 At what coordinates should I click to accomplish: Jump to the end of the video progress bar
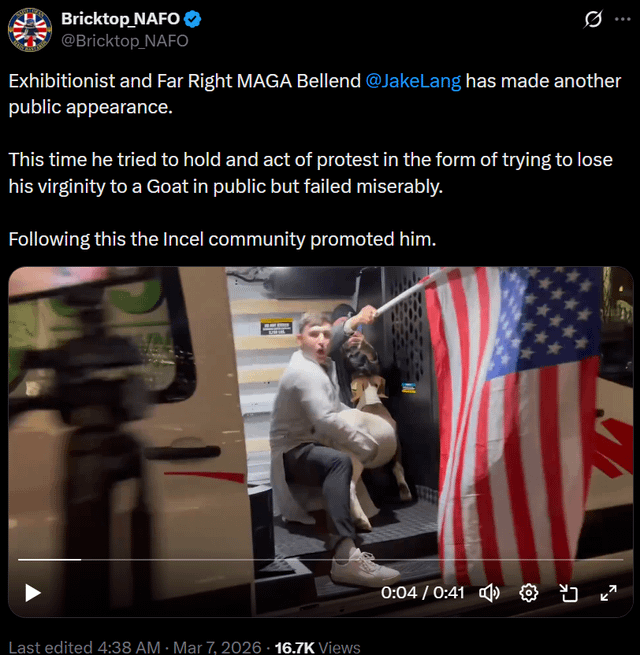pos(622,559)
